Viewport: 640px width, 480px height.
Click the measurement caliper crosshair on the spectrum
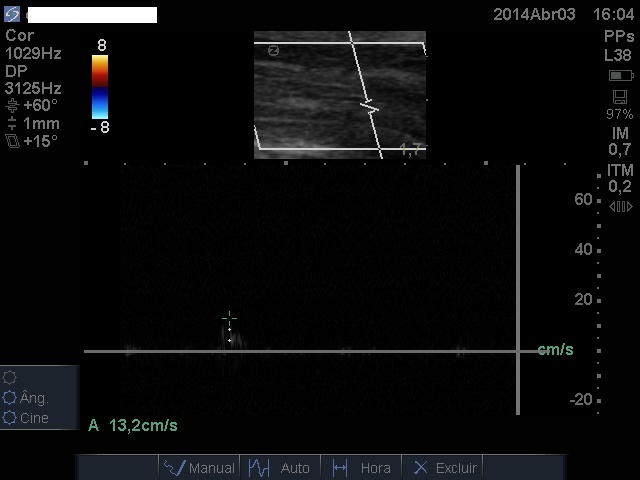(x=229, y=318)
